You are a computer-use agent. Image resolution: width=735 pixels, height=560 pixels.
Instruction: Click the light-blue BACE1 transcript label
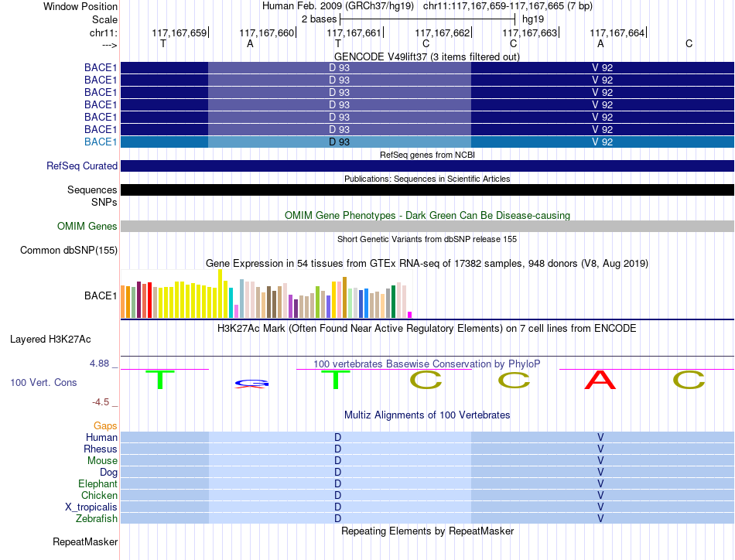pos(101,142)
